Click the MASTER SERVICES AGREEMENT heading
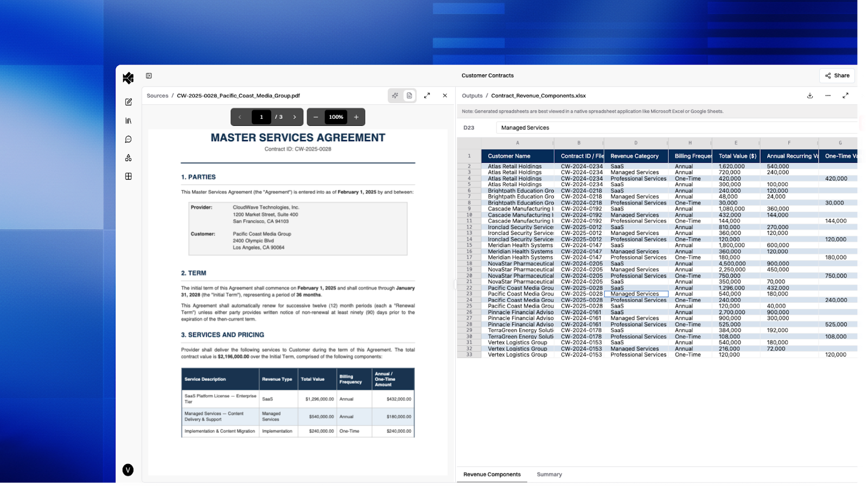The height and width of the screenshot is (495, 868). pyautogui.click(x=298, y=138)
